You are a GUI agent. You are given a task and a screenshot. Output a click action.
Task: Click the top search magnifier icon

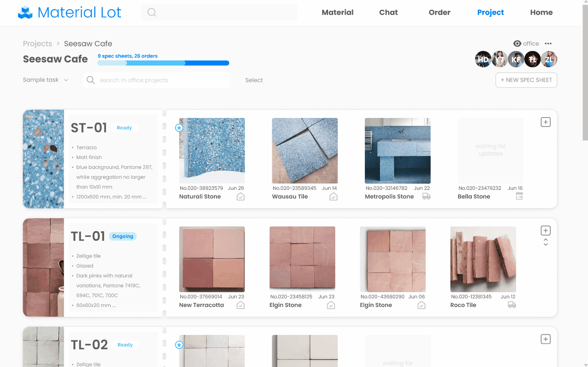pos(152,13)
